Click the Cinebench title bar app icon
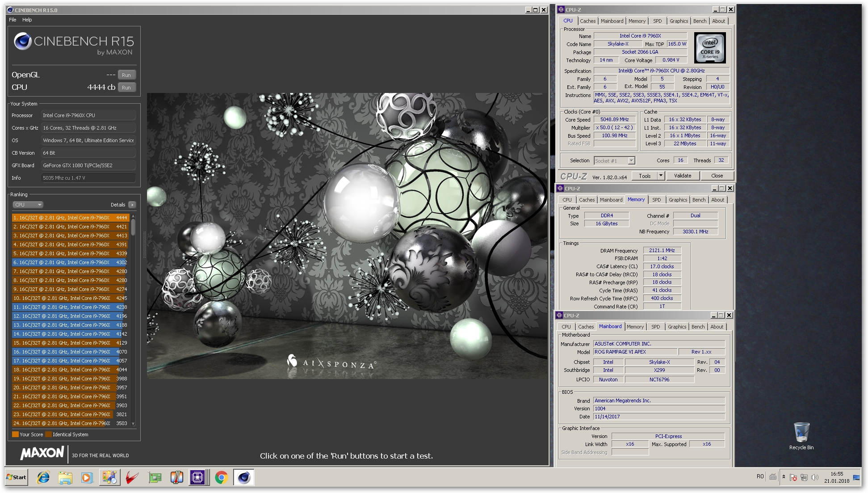 coord(10,10)
